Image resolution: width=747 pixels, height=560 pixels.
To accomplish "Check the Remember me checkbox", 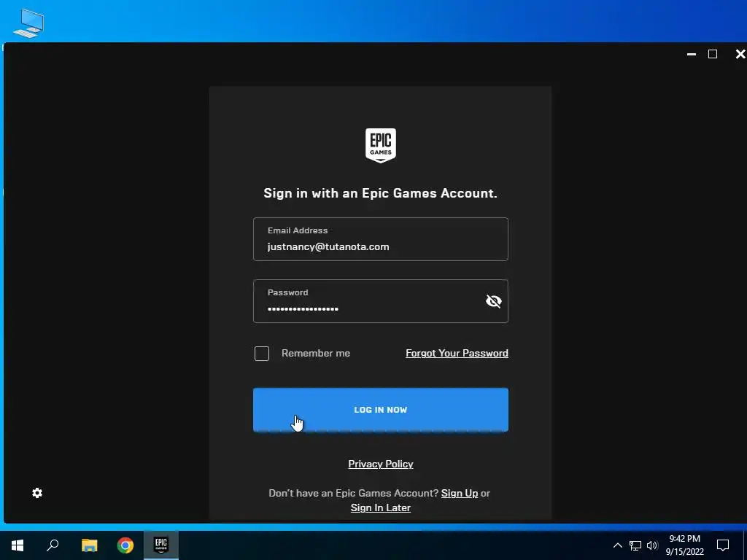I will [x=262, y=354].
